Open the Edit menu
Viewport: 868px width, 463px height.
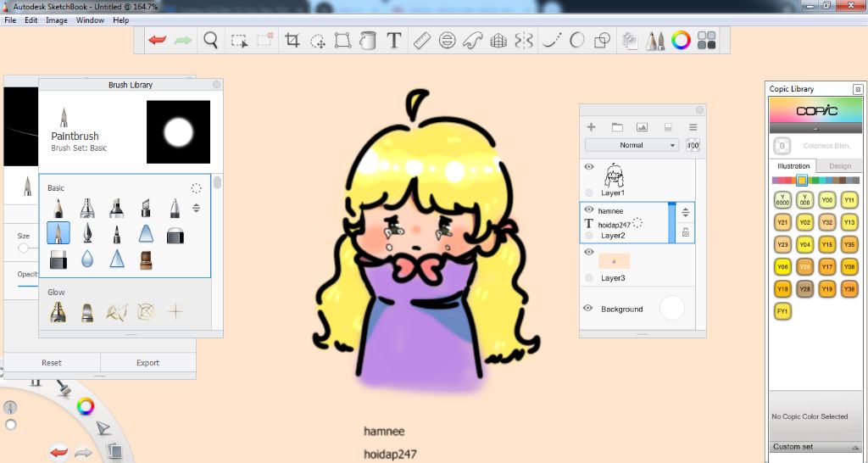[x=31, y=20]
